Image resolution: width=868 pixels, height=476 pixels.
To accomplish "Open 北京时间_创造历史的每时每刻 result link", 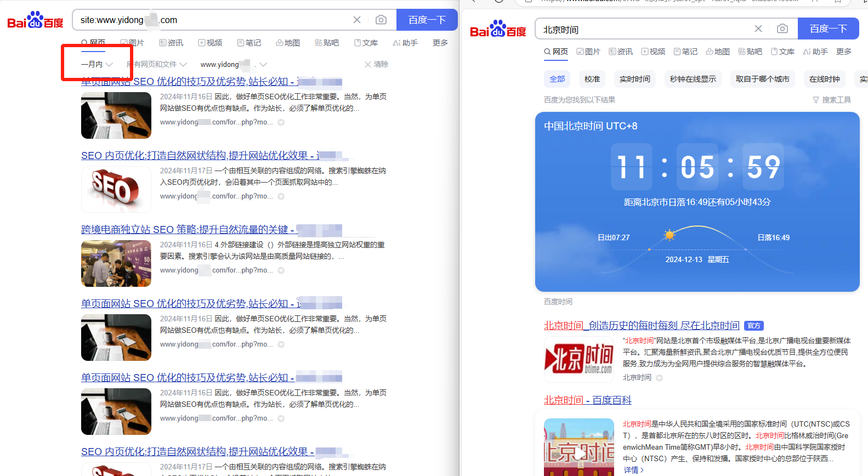I will (x=642, y=326).
